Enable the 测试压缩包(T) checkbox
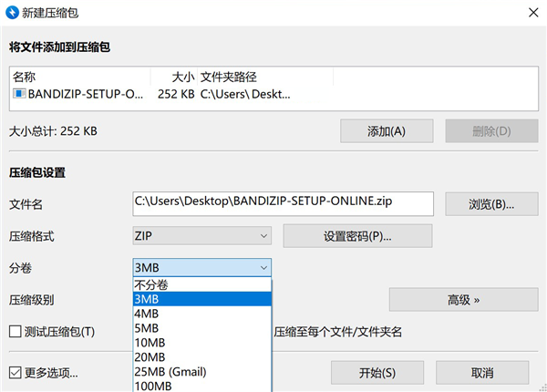Viewport: 547px width, 392px height. pyautogui.click(x=15, y=331)
